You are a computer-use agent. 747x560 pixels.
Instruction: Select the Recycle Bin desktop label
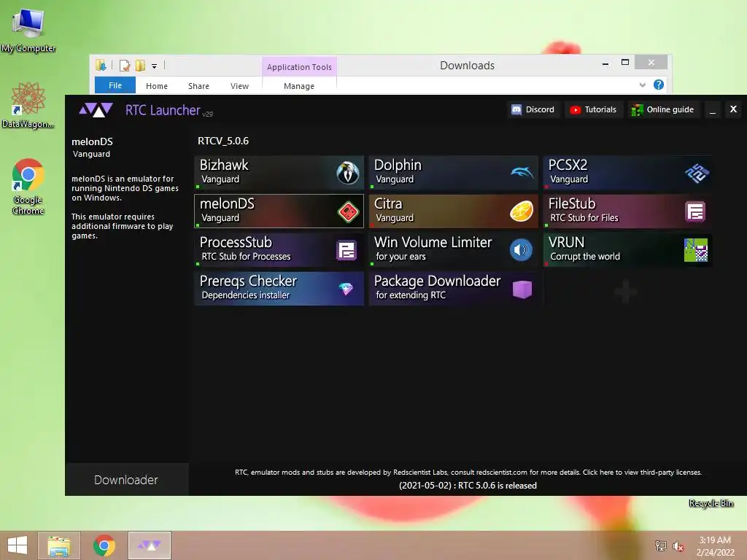tap(711, 503)
